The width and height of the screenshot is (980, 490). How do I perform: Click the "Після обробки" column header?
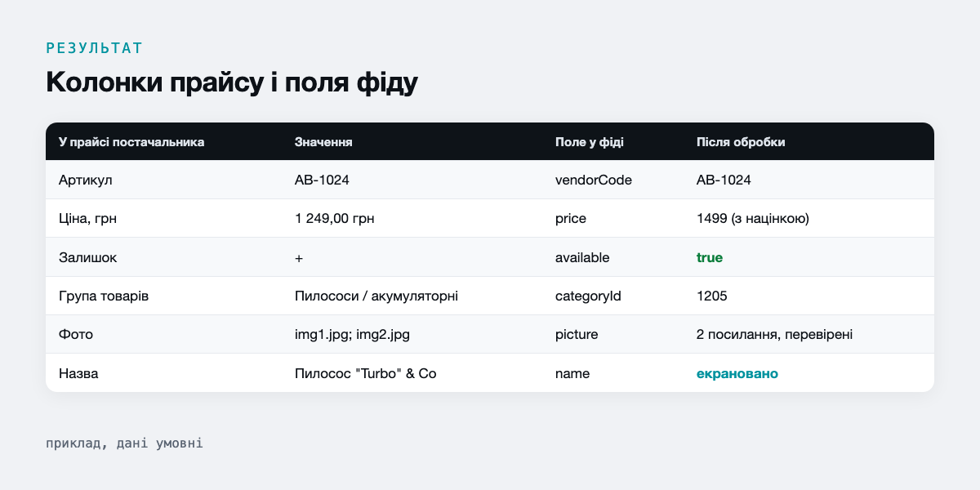(x=741, y=142)
